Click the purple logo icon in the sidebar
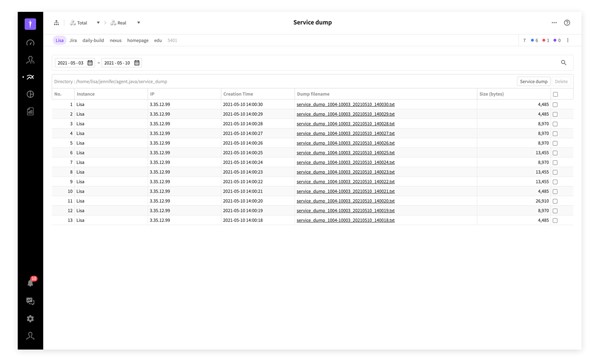 pyautogui.click(x=30, y=24)
